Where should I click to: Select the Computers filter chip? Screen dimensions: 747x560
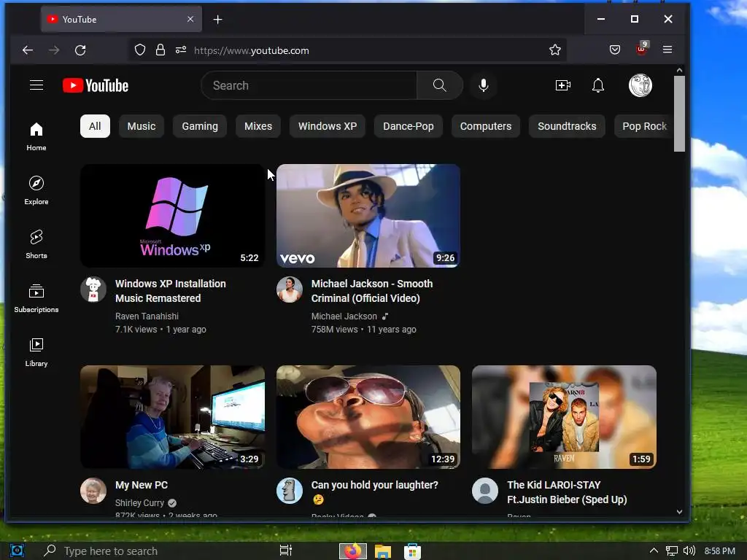point(485,126)
